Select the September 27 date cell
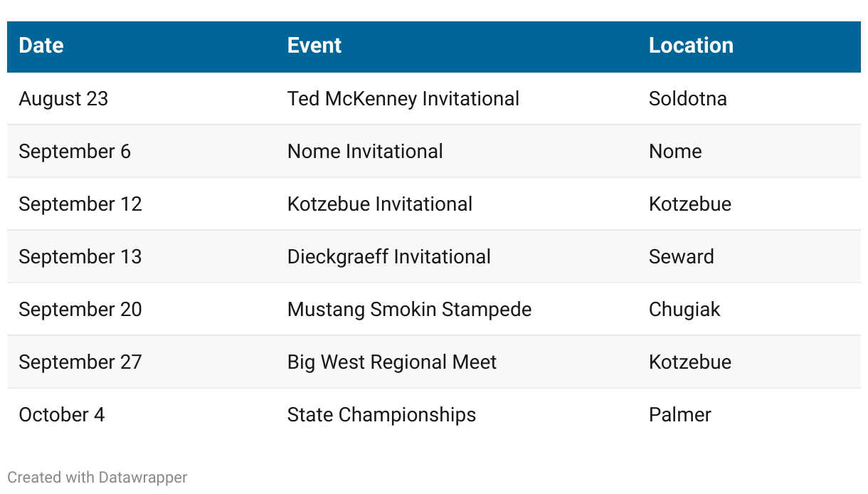 [80, 362]
